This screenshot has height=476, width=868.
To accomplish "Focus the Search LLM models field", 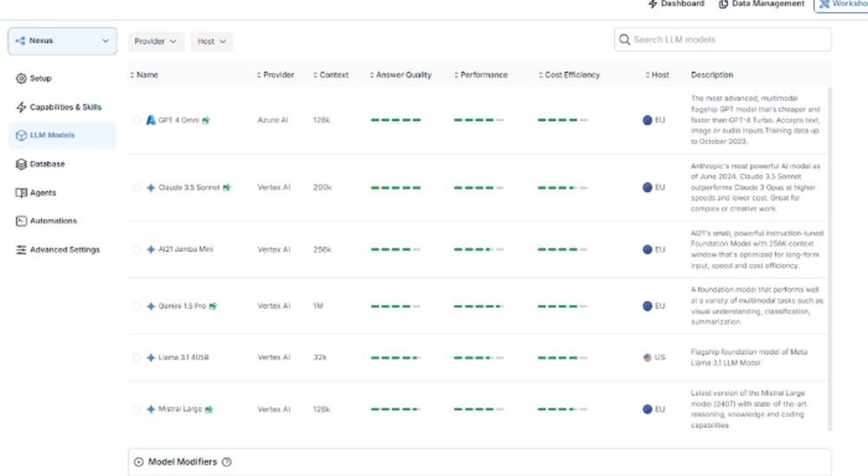I will (x=722, y=40).
